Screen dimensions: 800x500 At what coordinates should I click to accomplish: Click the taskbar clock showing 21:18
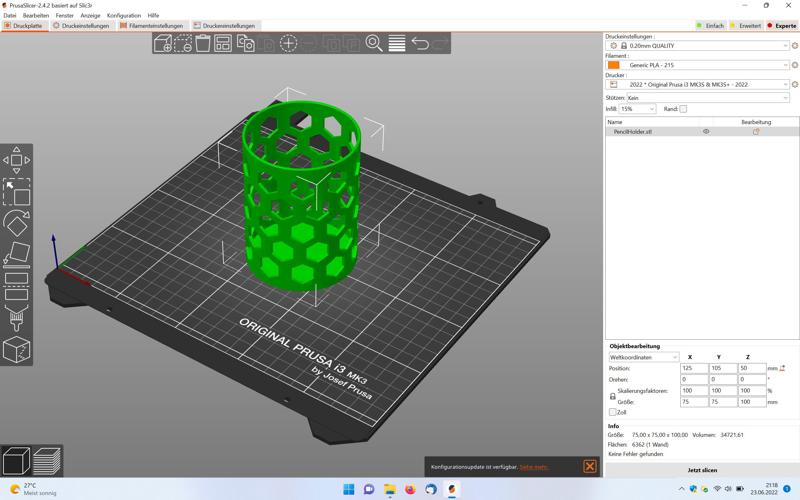764,489
